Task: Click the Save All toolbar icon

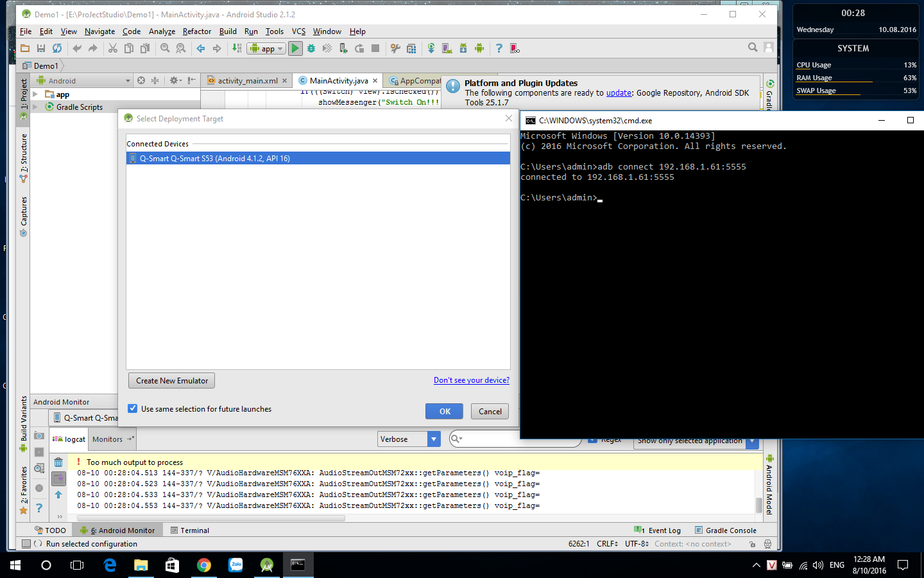Action: click(x=41, y=48)
